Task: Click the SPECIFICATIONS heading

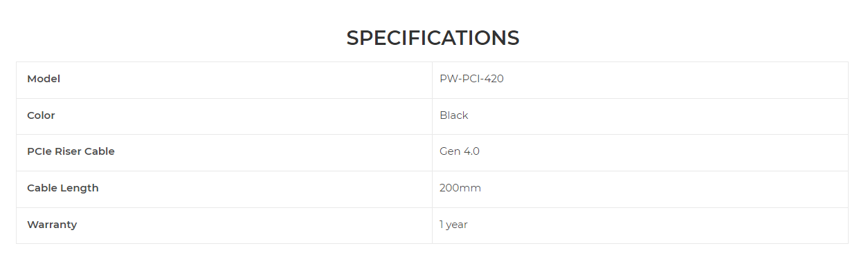Action: pos(433,38)
